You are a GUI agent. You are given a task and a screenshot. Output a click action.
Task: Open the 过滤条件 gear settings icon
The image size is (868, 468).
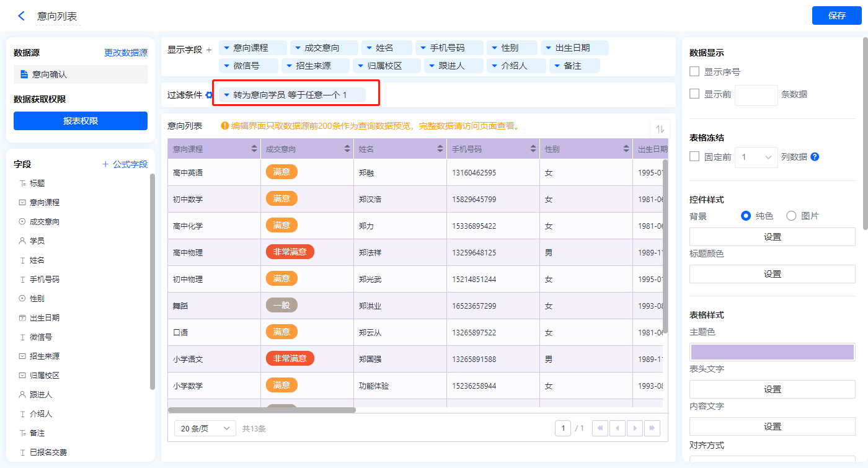click(x=209, y=95)
